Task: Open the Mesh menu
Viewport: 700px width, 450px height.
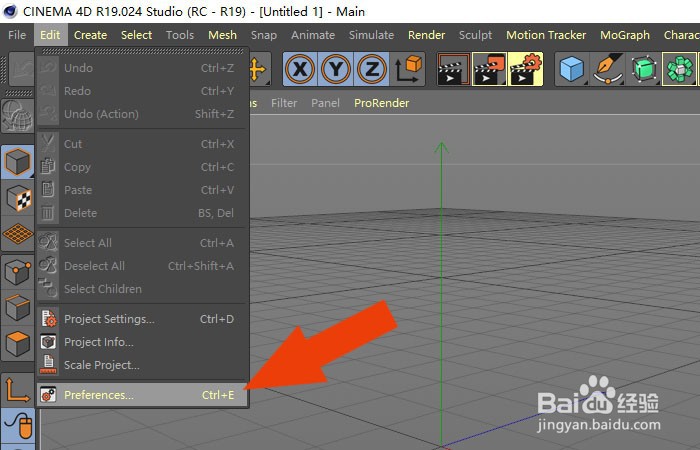Action: (x=222, y=35)
